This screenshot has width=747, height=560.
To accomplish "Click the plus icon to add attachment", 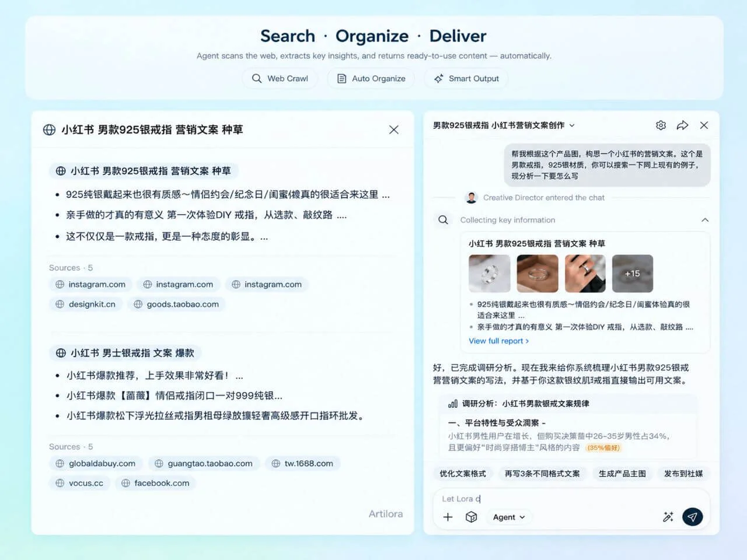I will point(448,517).
